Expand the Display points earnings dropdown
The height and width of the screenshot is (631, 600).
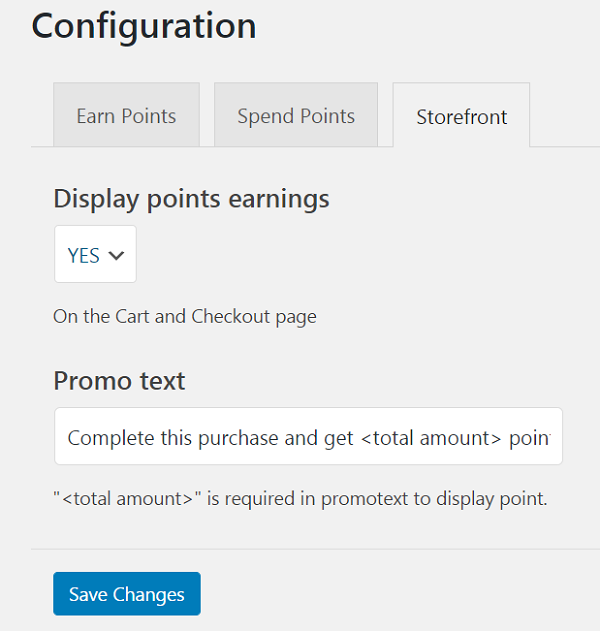tap(95, 255)
